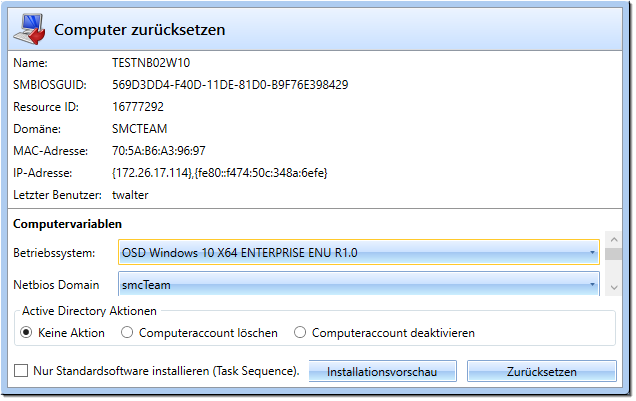
Task: Select the Keine Aktion radio button
Action: 26,333
